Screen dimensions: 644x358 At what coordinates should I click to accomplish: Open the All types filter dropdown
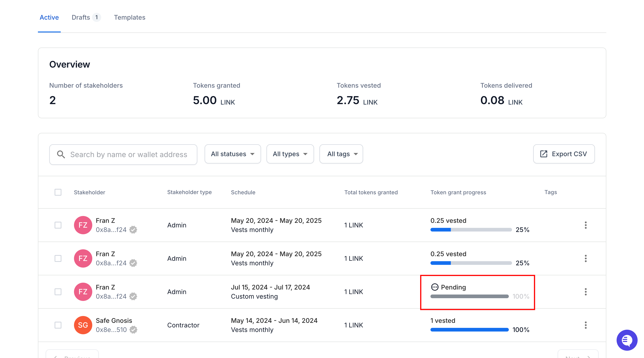coord(290,154)
